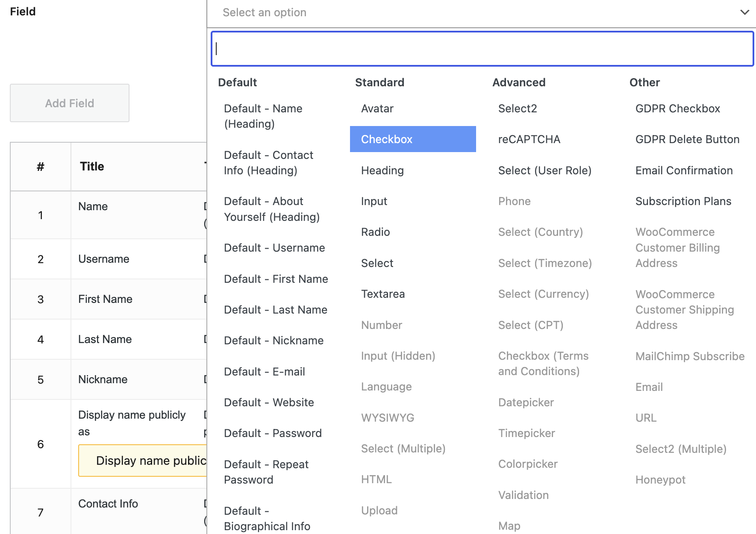Open the 'Select an option' field dropdown
Screen dimensions: 756x534
point(482,13)
